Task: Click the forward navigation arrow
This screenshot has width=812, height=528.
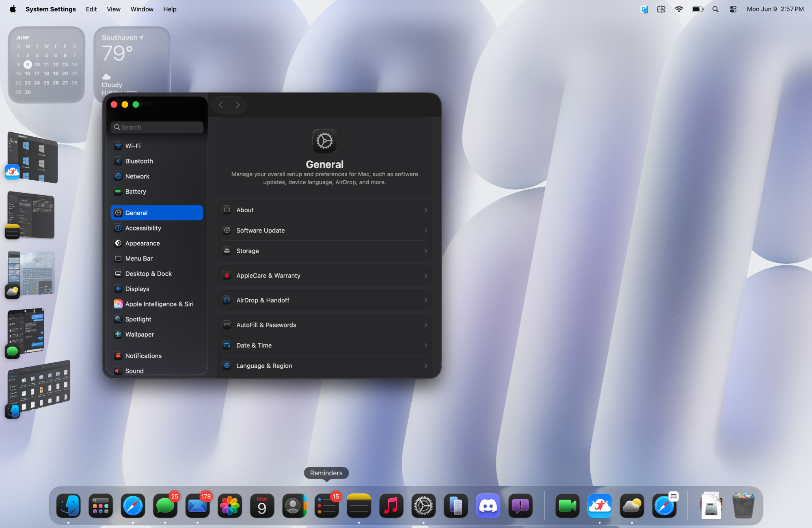Action: pyautogui.click(x=238, y=105)
